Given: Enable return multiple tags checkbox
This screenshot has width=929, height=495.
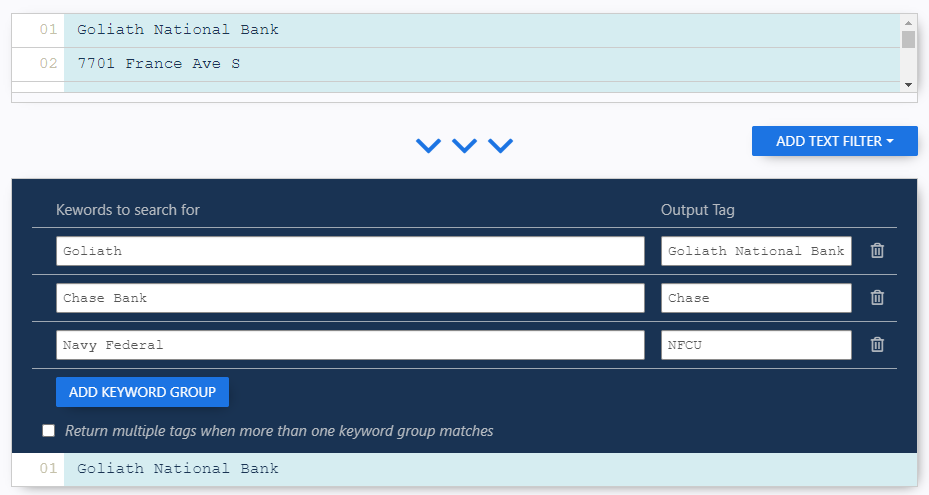Looking at the screenshot, I should pyautogui.click(x=49, y=430).
